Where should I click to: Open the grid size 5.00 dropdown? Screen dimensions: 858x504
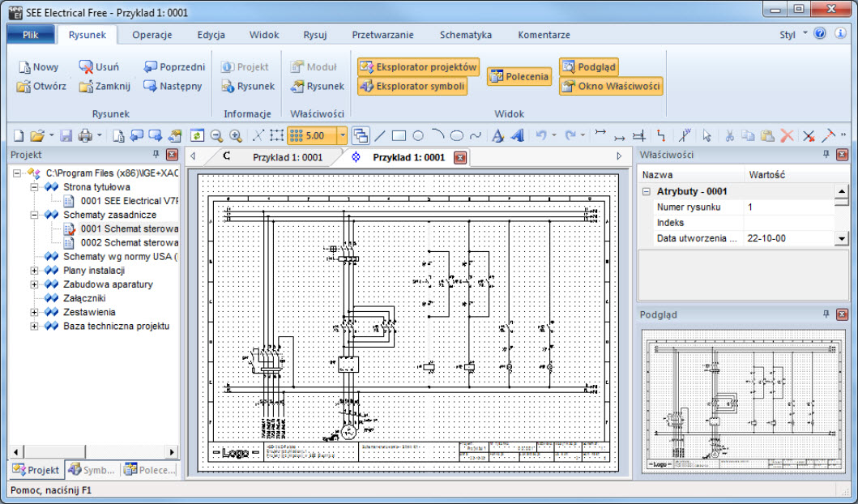point(343,136)
